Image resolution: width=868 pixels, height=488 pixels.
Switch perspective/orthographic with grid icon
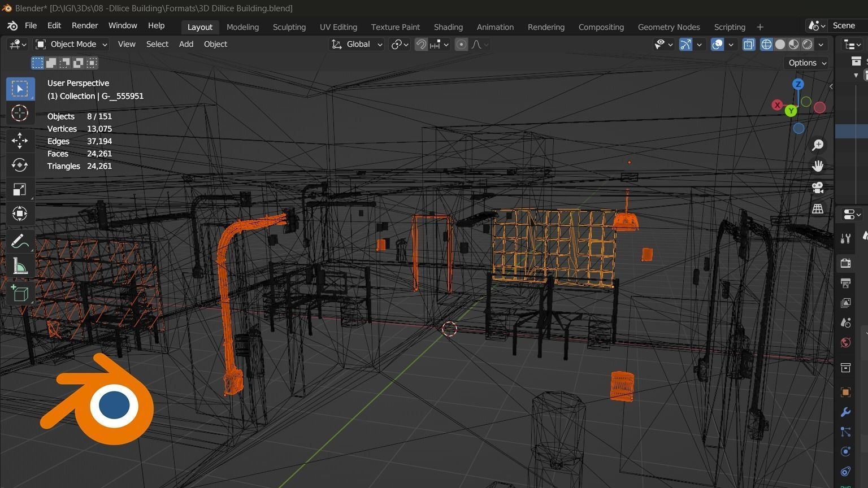[818, 208]
